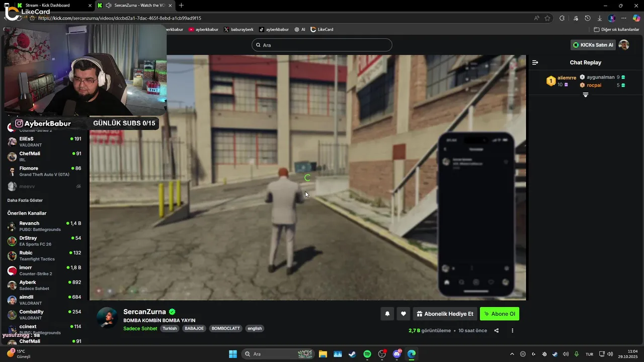The image size is (644, 362).
Task: Open the three-dot more options menu
Action: click(x=513, y=330)
